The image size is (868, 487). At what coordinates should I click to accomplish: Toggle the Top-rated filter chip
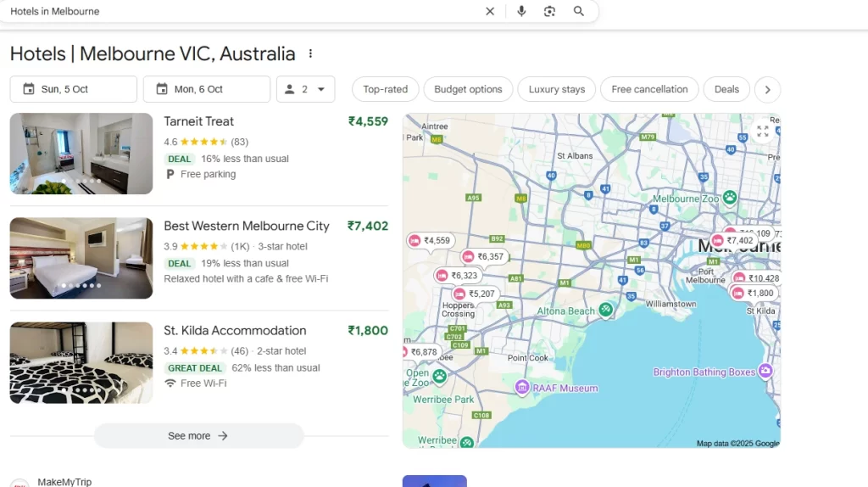(x=385, y=89)
